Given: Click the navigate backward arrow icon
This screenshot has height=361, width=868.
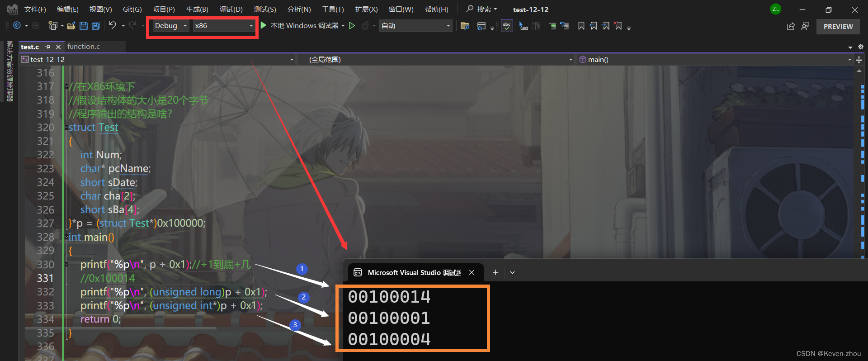Looking at the screenshot, I should [17, 26].
